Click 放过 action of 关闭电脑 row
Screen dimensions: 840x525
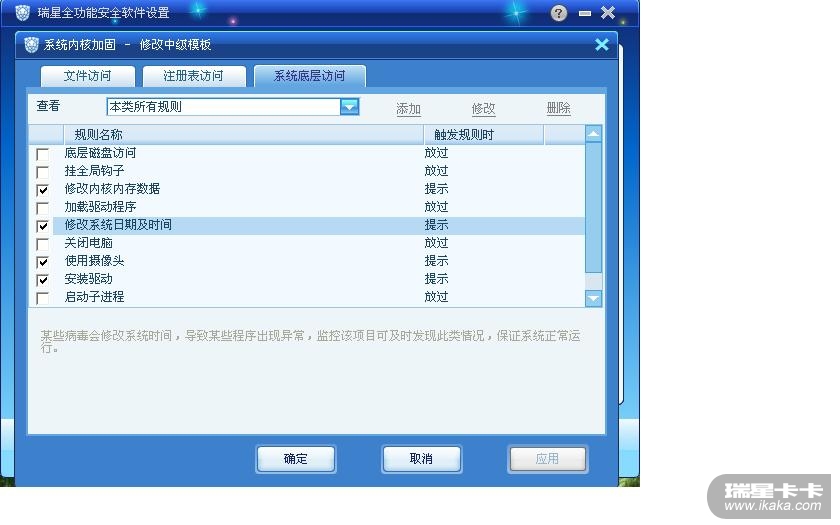click(x=436, y=243)
